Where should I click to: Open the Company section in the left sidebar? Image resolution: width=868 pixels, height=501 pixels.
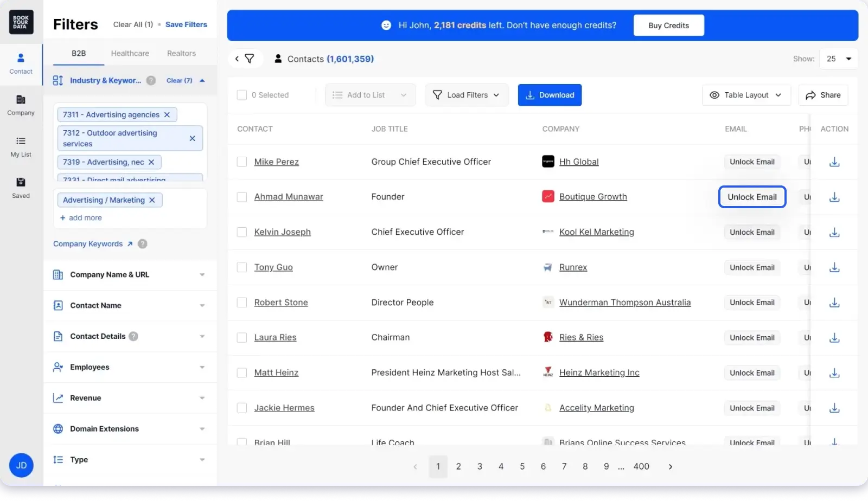point(21,106)
